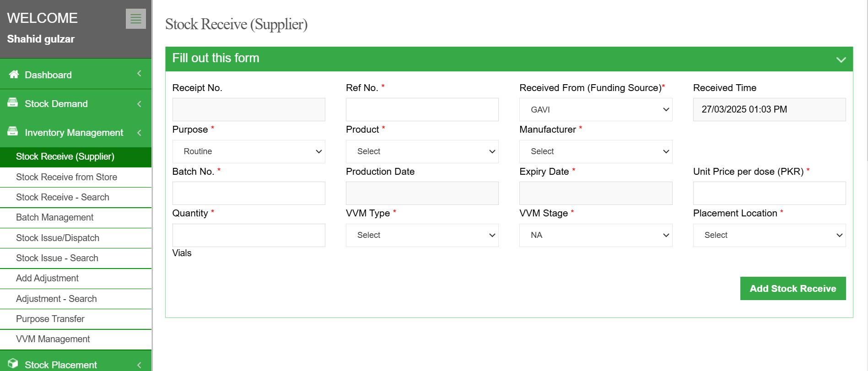
Task: Open the Purpose dropdown showing Routine
Action: [248, 151]
